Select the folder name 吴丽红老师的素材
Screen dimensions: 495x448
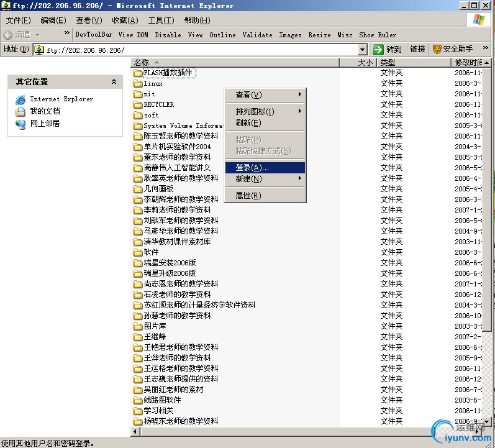coord(173,390)
